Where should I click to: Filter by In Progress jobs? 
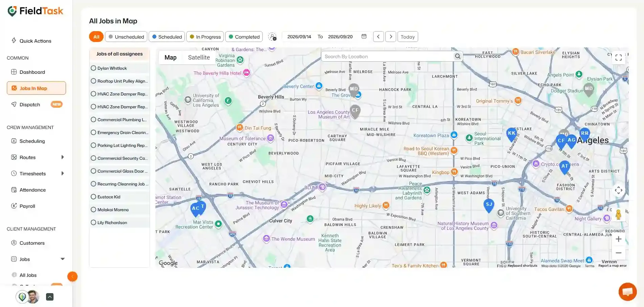click(x=205, y=37)
